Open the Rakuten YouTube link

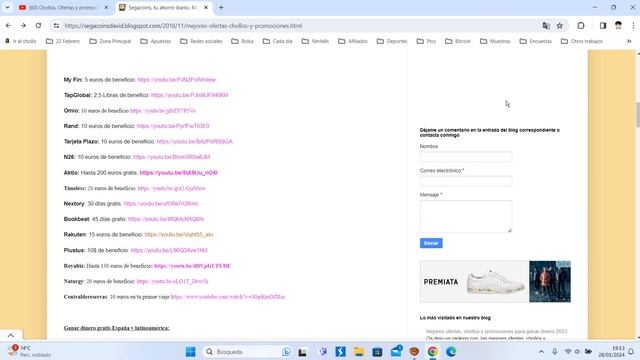tap(179, 235)
